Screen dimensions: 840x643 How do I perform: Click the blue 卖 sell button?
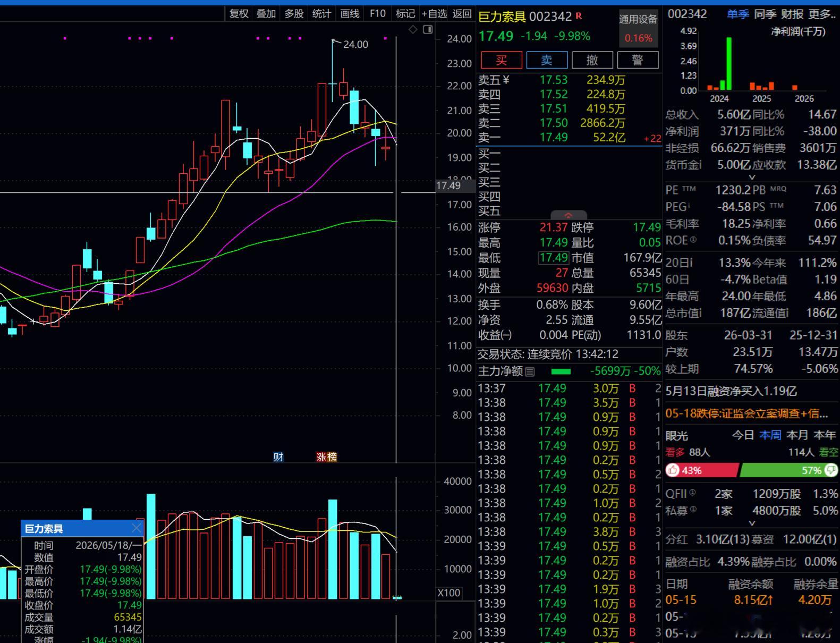[547, 60]
